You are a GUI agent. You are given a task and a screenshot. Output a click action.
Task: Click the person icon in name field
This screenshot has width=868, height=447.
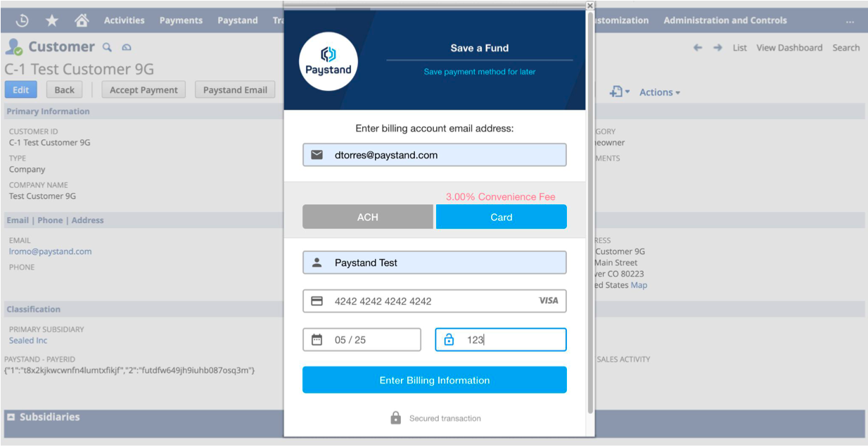317,263
